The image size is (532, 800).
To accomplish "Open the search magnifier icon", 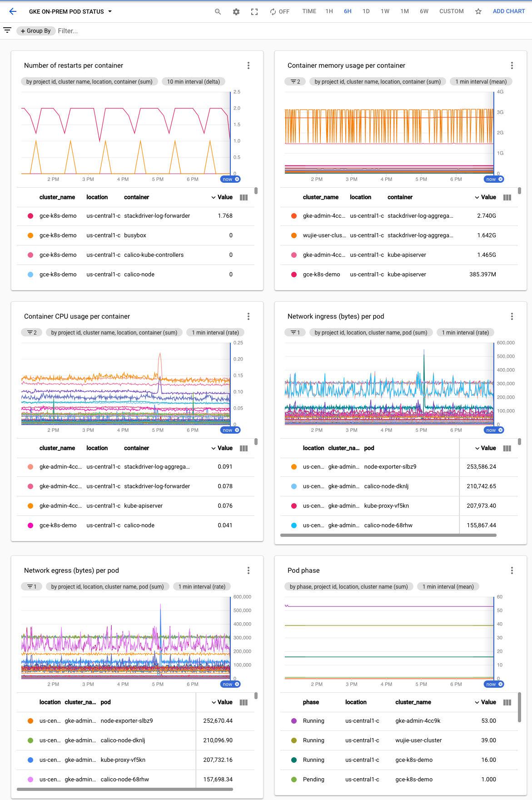I will [x=218, y=12].
